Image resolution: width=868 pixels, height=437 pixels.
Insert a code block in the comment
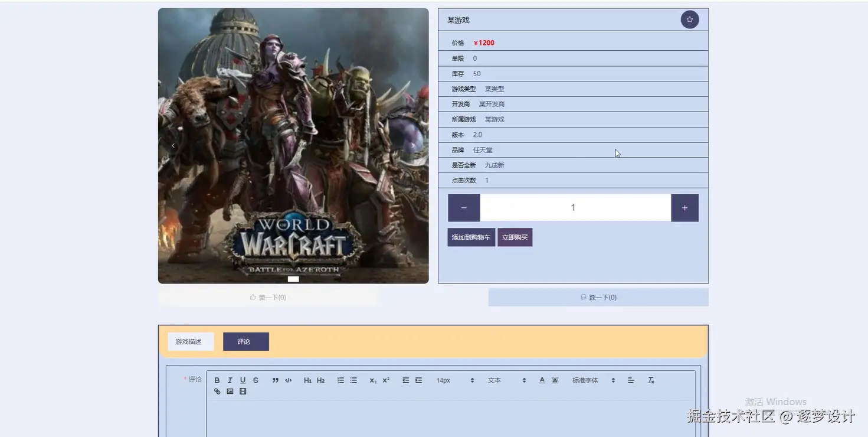click(x=289, y=380)
